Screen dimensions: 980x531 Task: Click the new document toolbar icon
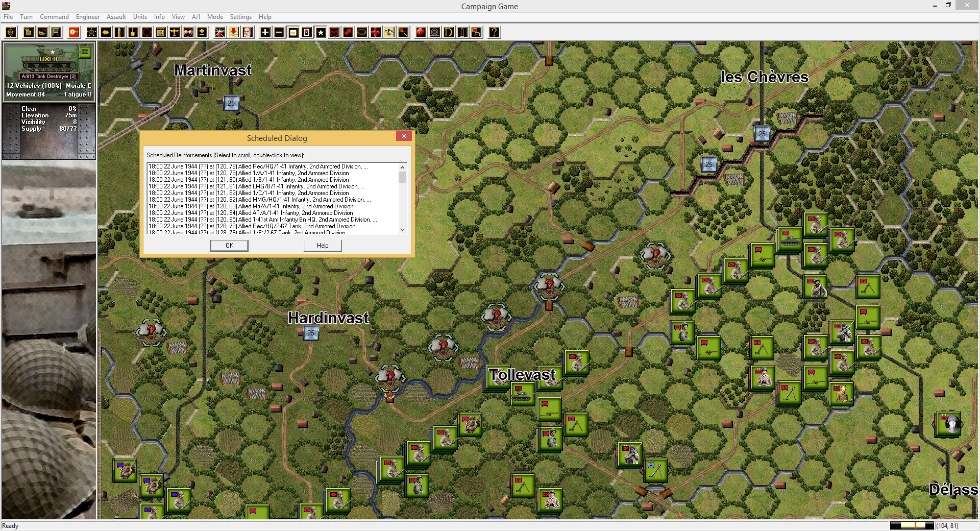[x=28, y=32]
